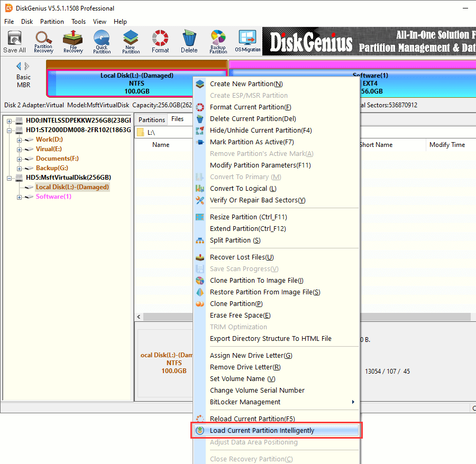Click the DiskGenius app logo in title bar
The height and width of the screenshot is (464, 476).
8,8
